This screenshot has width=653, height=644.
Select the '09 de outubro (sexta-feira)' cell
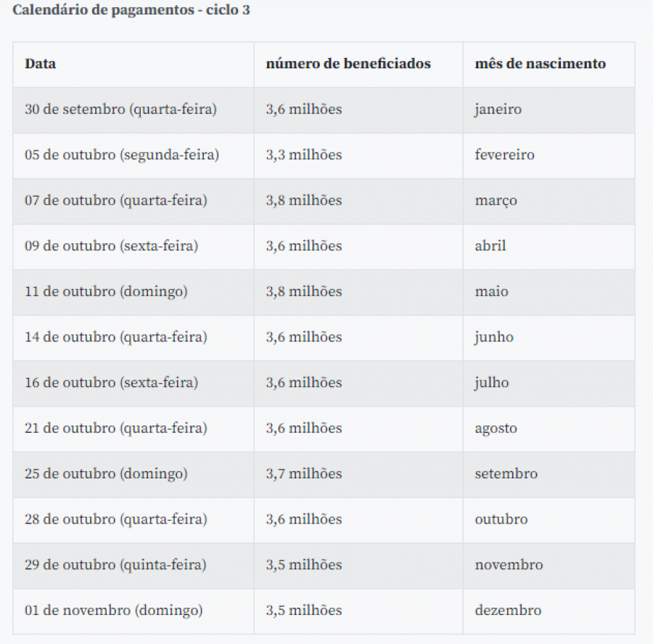coord(134,247)
